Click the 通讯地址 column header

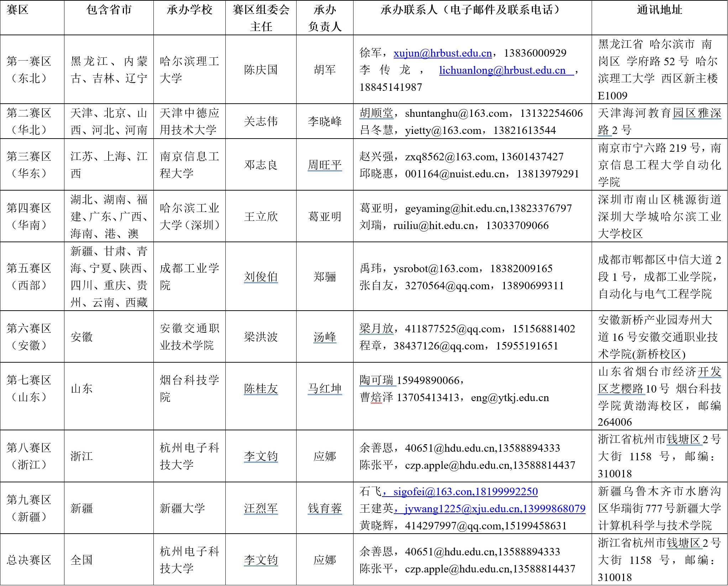click(x=659, y=10)
